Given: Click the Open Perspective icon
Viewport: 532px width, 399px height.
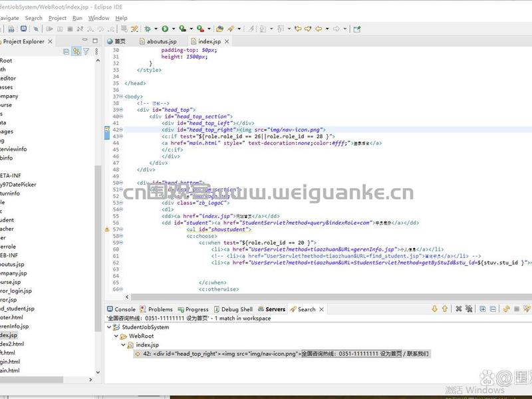Looking at the screenshot, I should [x=357, y=29].
